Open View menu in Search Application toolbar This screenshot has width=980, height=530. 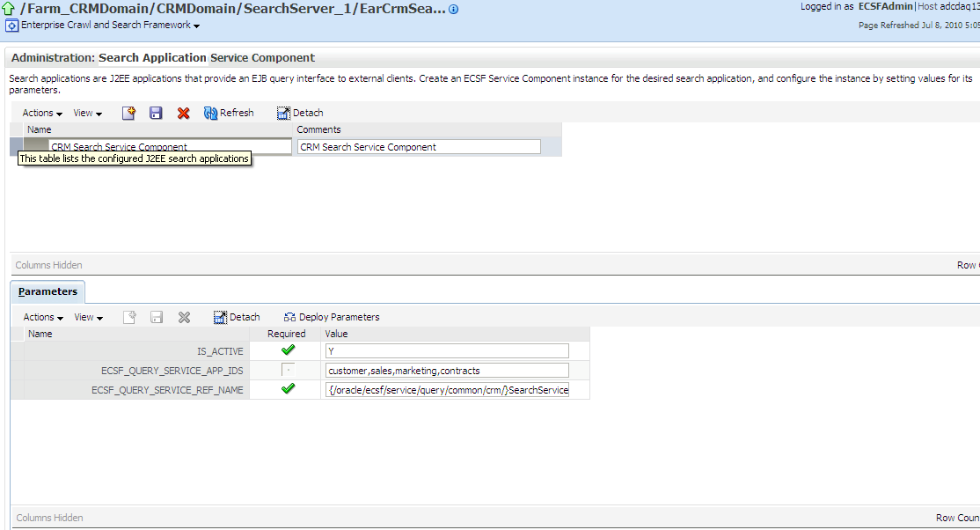tap(87, 114)
